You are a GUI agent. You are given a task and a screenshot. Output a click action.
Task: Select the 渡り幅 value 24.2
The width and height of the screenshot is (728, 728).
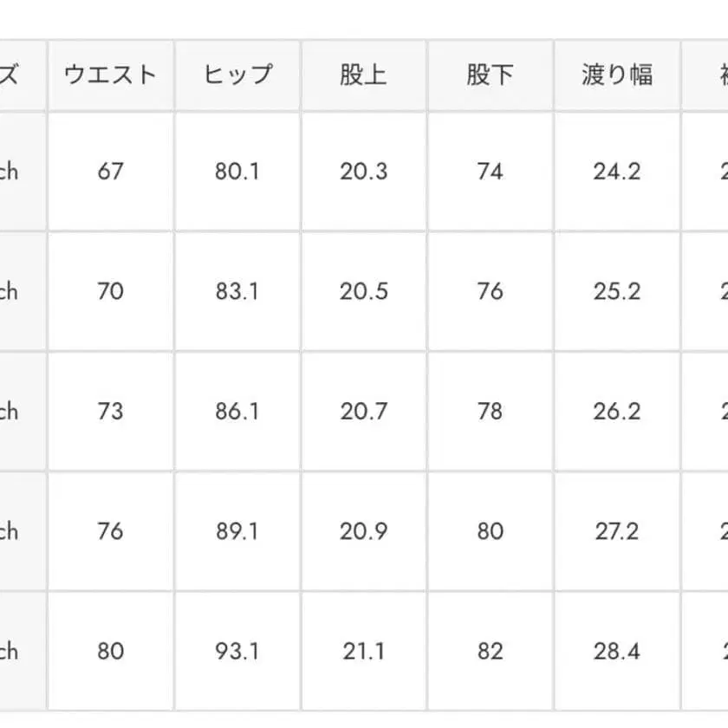(x=616, y=172)
